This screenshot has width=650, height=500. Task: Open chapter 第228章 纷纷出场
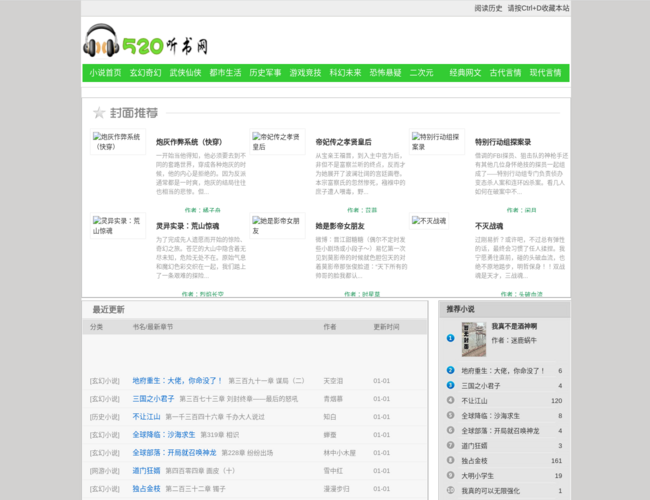tap(247, 453)
